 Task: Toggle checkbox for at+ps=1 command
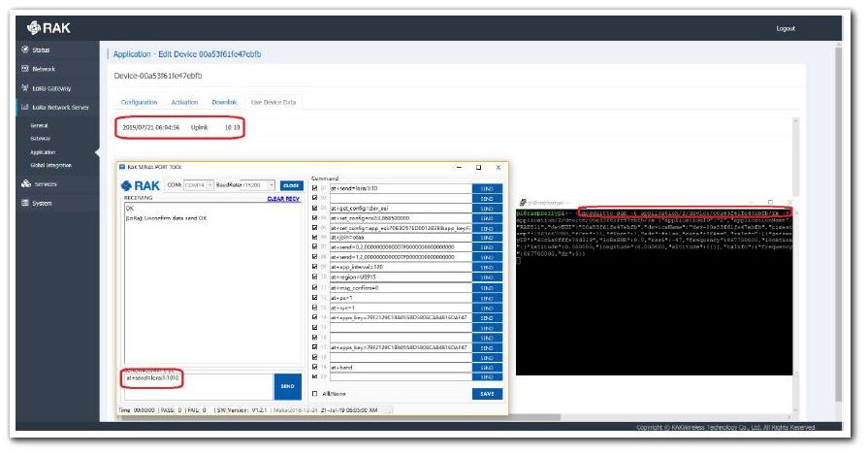[315, 298]
